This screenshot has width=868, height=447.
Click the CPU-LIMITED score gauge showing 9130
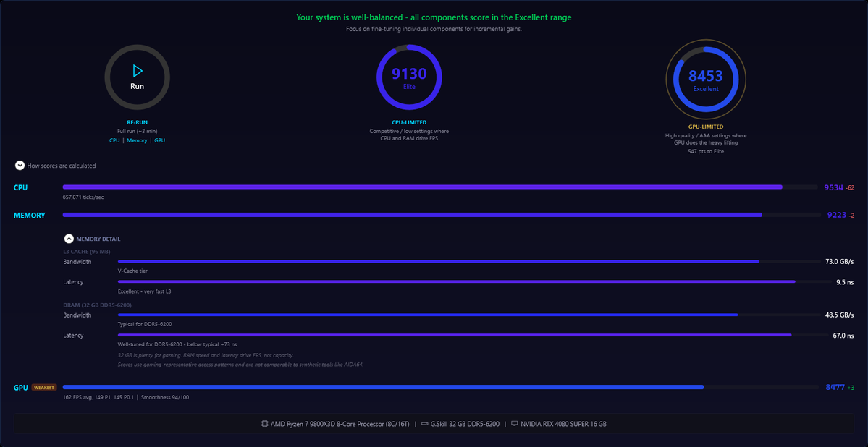[x=409, y=77]
